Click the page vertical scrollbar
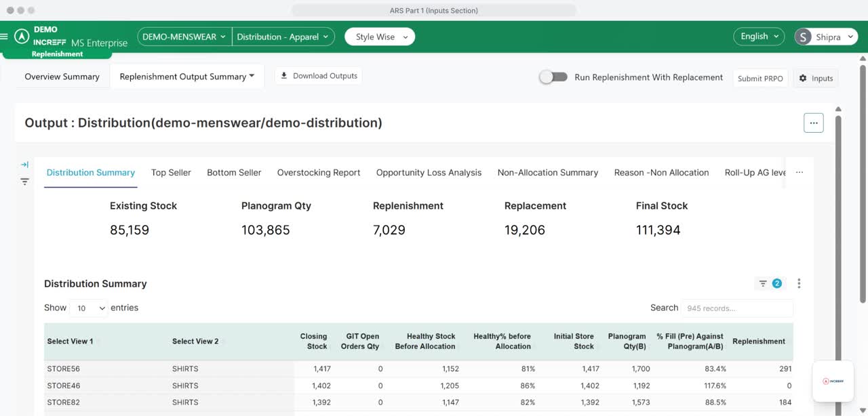This screenshot has width=868, height=416. [x=863, y=183]
